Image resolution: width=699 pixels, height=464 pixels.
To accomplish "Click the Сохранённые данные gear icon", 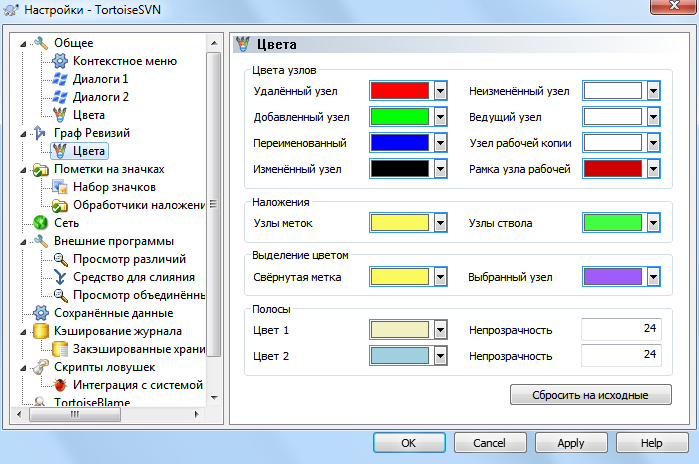I will click(41, 313).
